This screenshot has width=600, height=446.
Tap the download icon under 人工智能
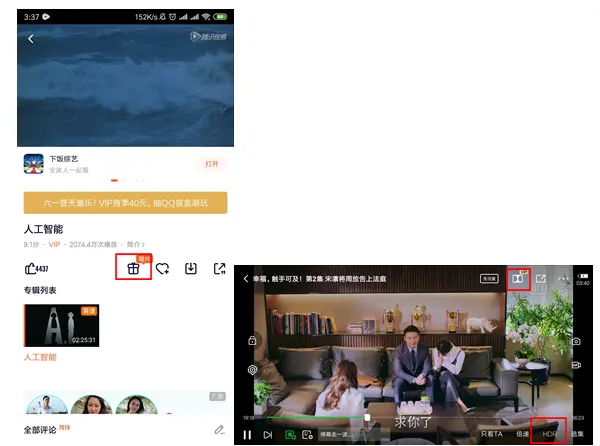point(191,269)
